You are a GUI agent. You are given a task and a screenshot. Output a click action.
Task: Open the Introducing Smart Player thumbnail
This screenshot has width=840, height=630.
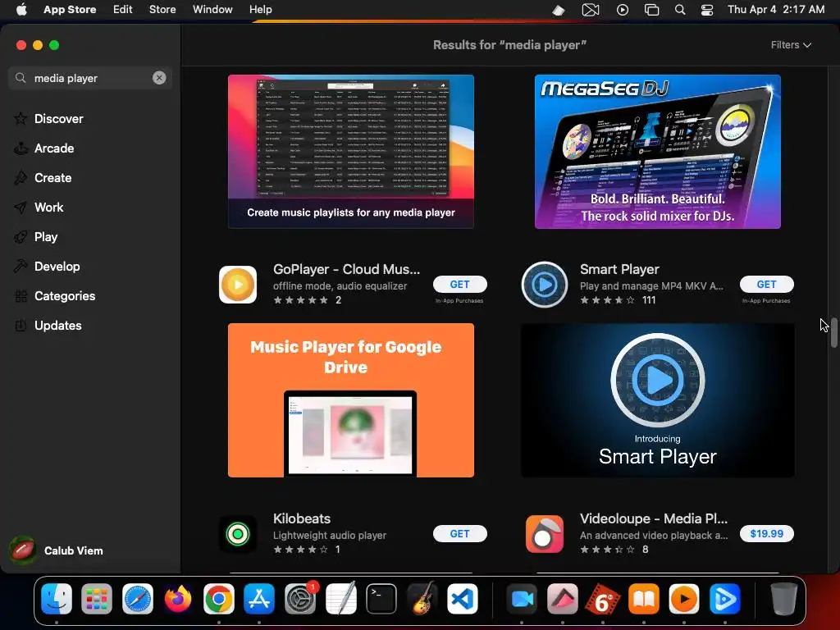point(657,400)
